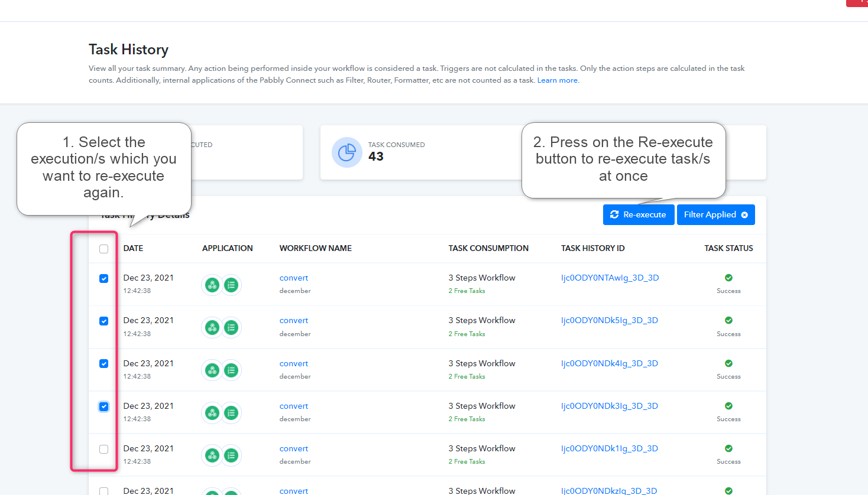Click 'Dec 23, 2021' date in row Ijc0ODY0NDk1Ig_3D_3D

point(148,448)
